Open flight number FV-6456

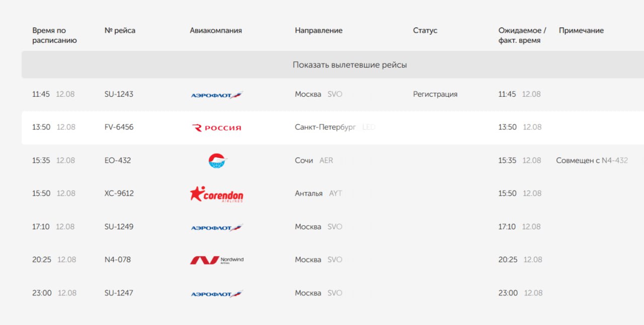[119, 127]
